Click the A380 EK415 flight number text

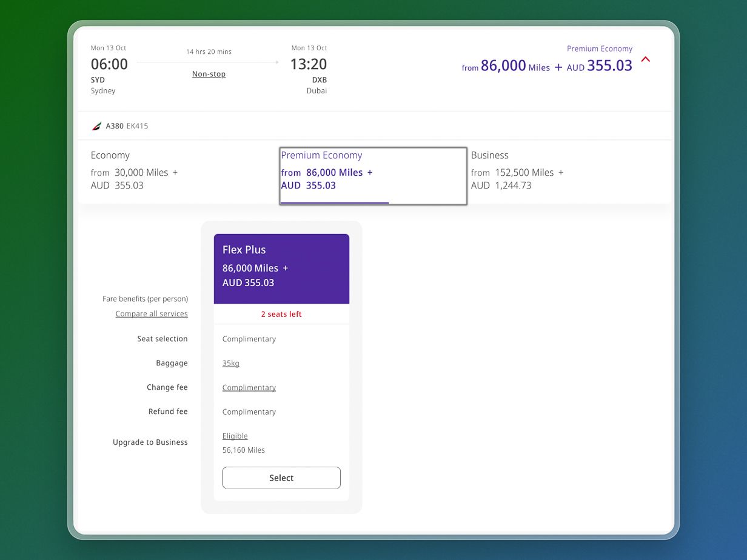(127, 126)
